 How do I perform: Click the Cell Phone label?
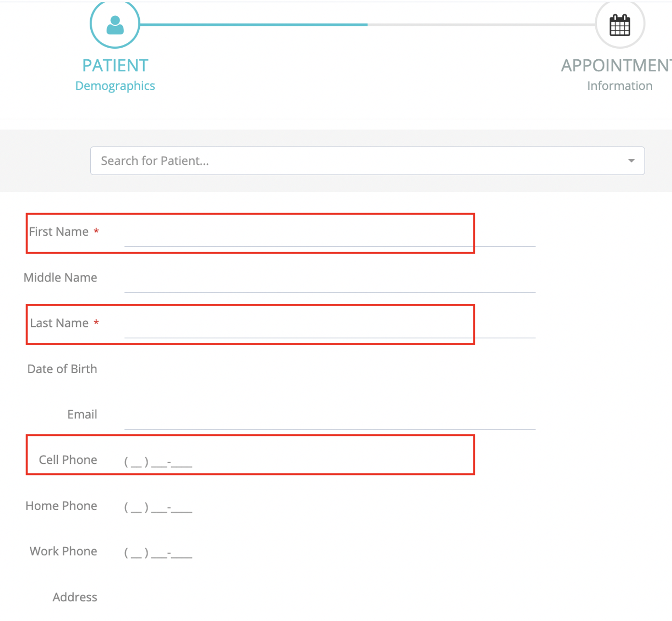(68, 460)
